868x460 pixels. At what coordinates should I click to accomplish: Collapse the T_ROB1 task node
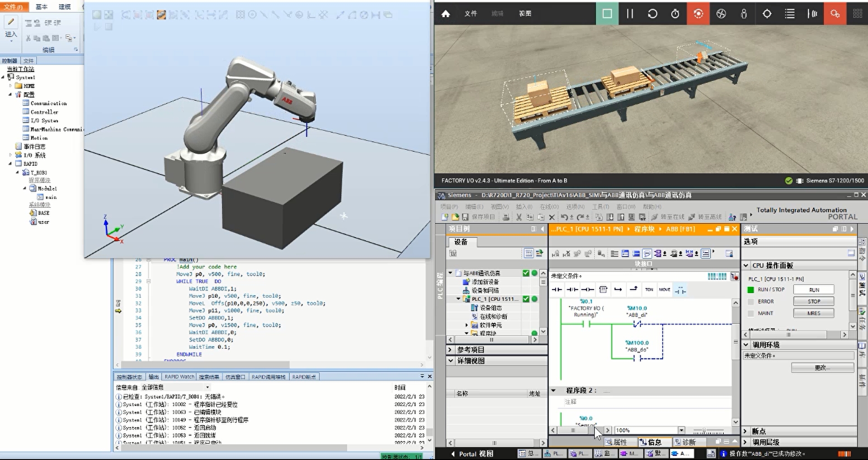[x=18, y=173]
